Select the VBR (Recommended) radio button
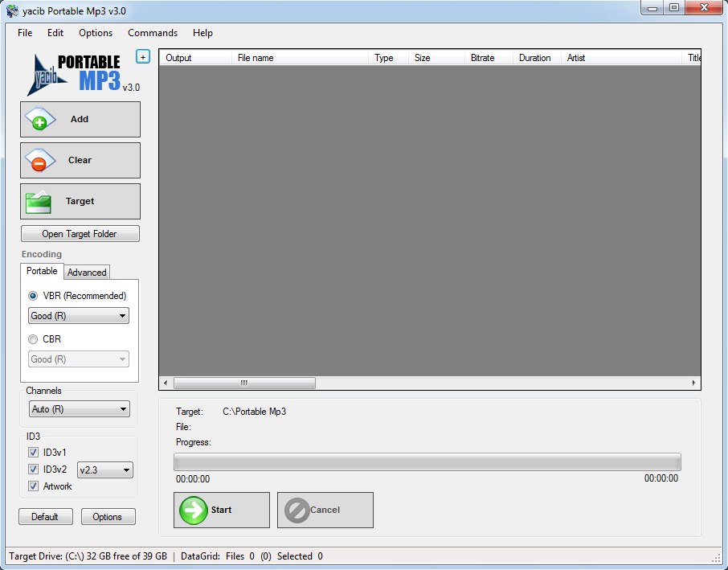728x570 pixels. click(x=33, y=296)
